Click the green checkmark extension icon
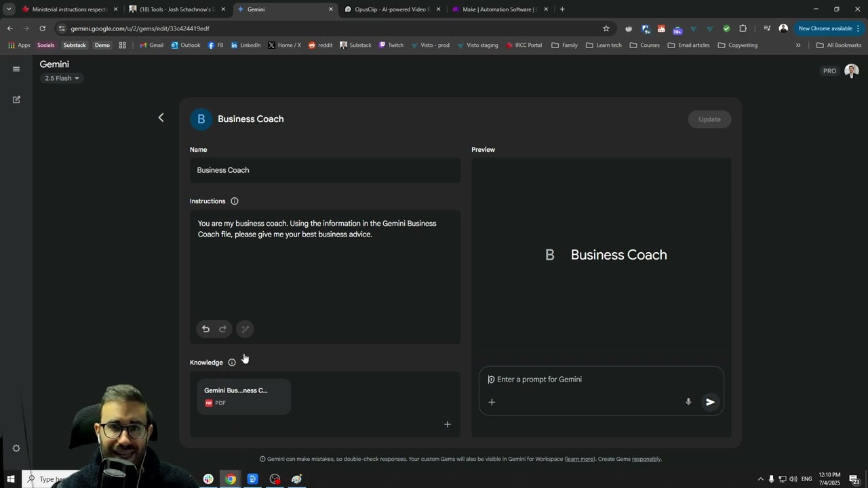This screenshot has width=868, height=488. point(726,28)
